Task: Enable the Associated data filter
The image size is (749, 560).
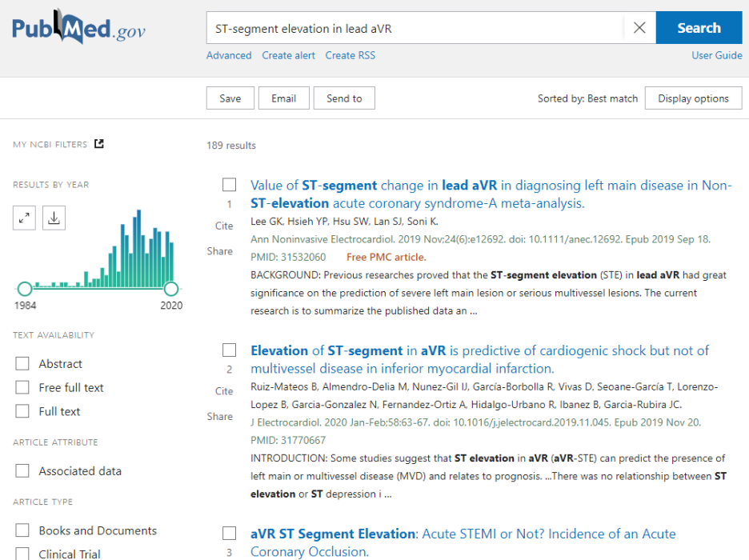Action: point(22,470)
